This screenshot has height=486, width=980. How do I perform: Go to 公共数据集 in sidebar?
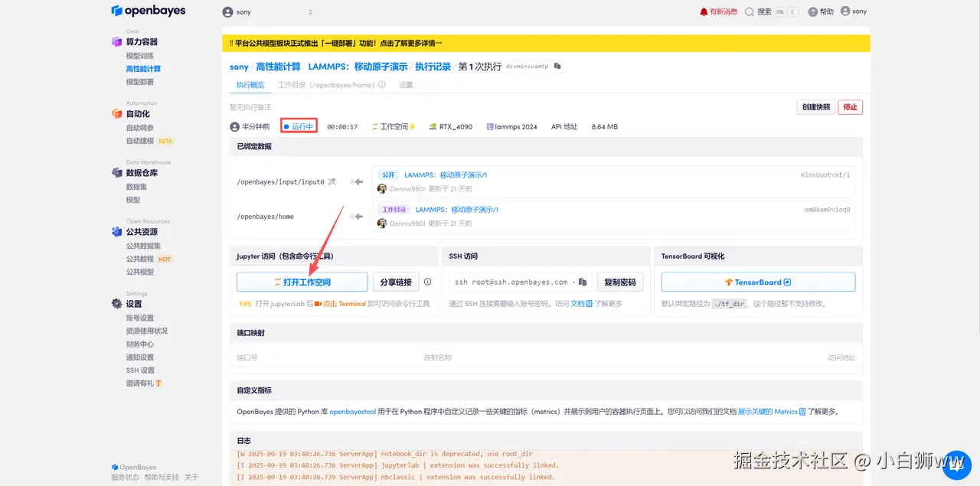pos(143,246)
